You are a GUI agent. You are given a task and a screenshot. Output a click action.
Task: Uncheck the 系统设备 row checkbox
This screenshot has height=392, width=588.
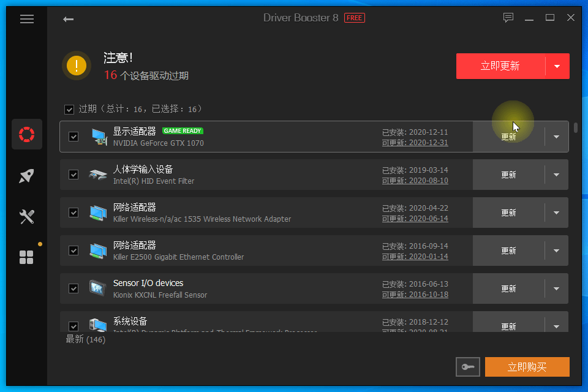[73, 326]
